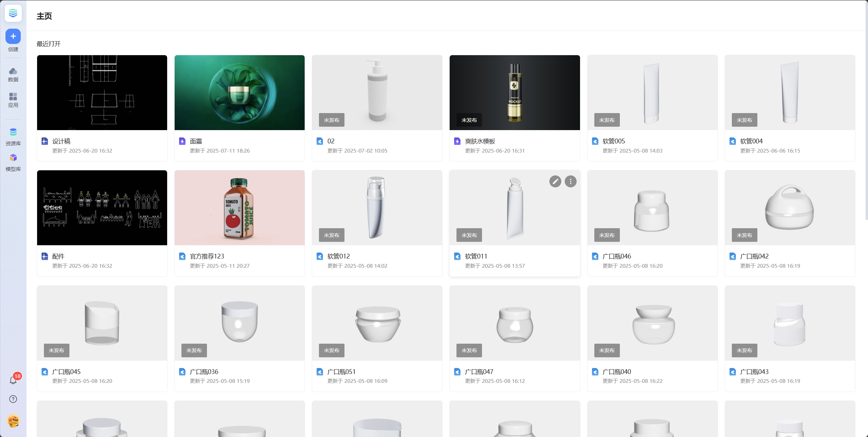868x437 pixels.
Task: Click 更新于 2025-05-08 16:22 timestamp
Action: (632, 381)
